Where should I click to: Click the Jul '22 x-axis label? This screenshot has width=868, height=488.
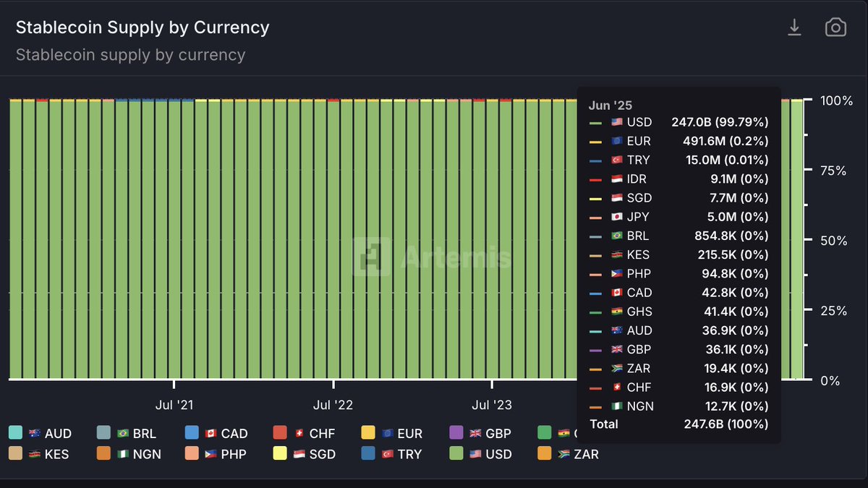point(333,405)
